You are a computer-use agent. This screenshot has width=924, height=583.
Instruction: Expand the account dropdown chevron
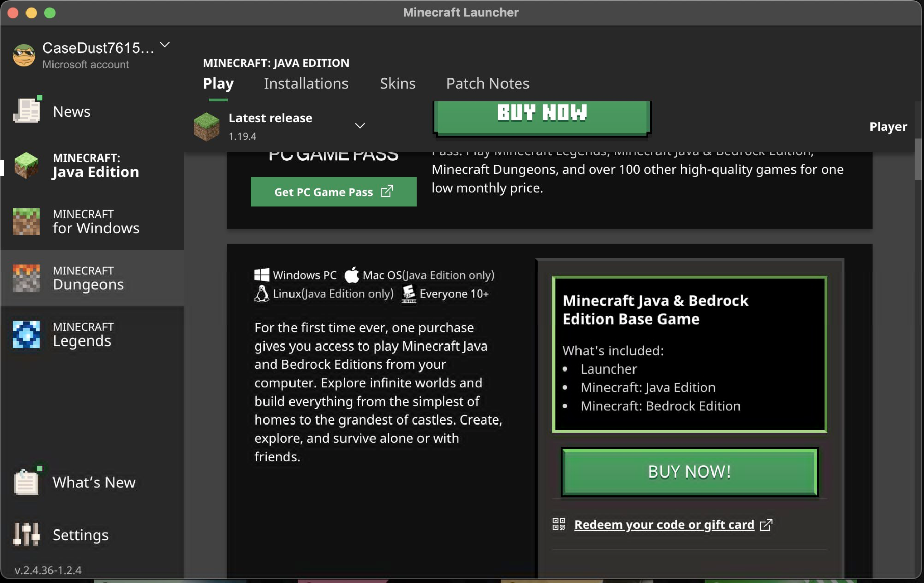pyautogui.click(x=165, y=45)
